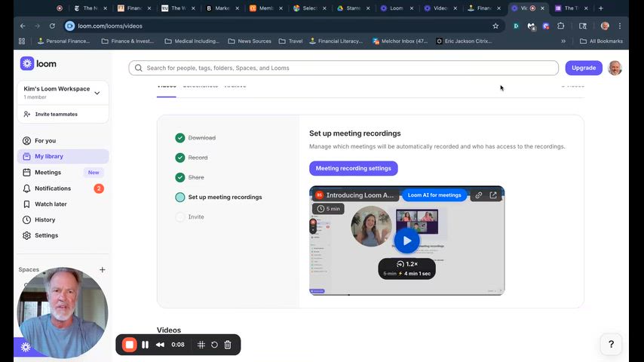Go back in browser history
644x362 pixels.
23,26
